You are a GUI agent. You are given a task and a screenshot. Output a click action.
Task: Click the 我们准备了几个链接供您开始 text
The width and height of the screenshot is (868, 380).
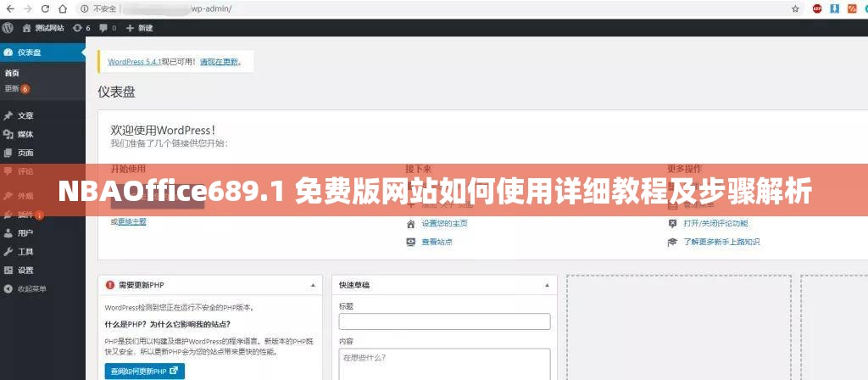[x=170, y=143]
